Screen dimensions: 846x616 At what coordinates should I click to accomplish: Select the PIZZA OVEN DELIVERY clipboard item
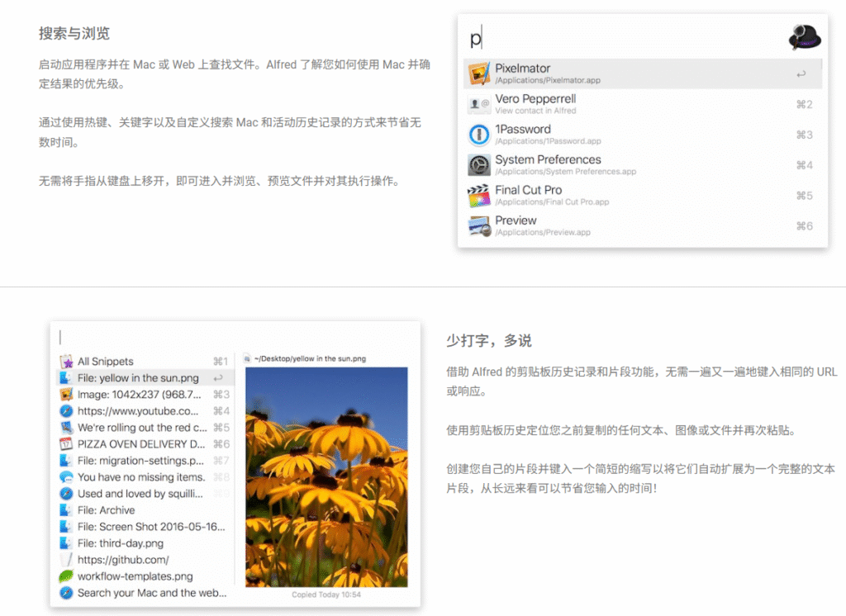click(141, 444)
